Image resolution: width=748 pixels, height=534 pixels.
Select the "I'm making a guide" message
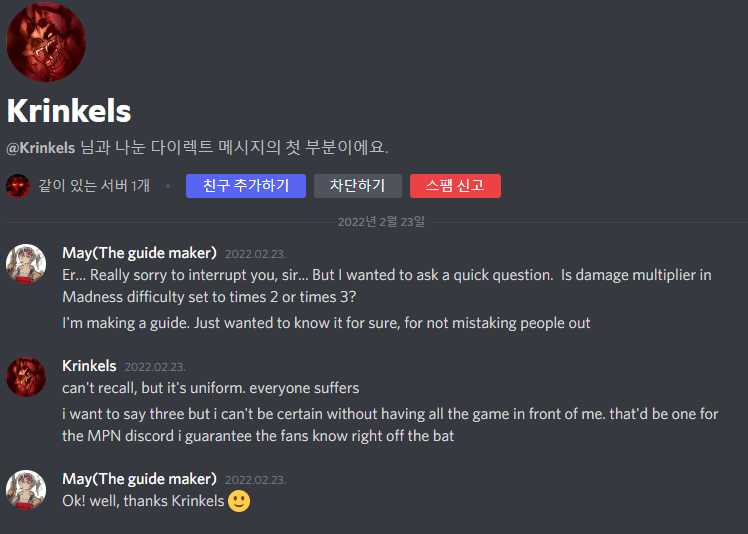(326, 323)
